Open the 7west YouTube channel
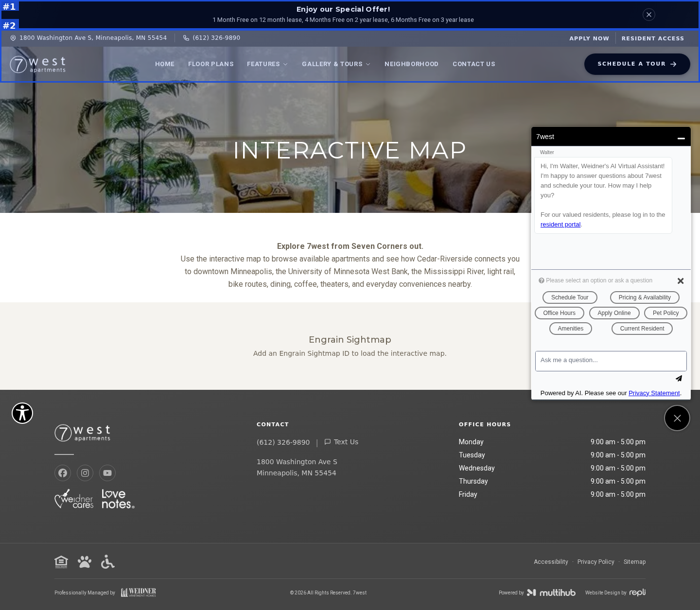This screenshot has height=610, width=700. click(x=107, y=473)
